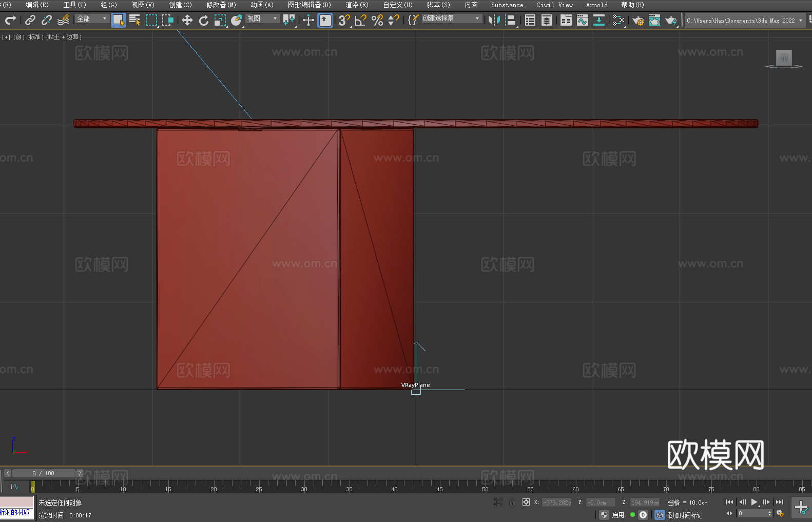Click the Align tool icon
The image size is (812, 522).
(511, 20)
